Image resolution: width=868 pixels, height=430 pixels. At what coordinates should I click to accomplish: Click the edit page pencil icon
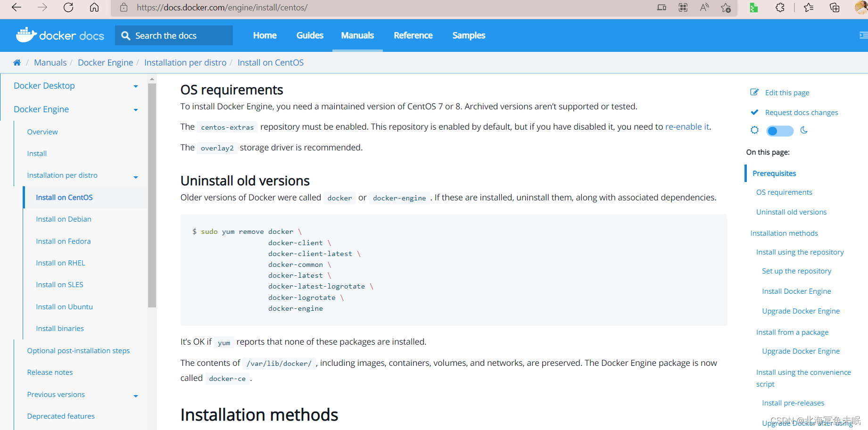coord(754,92)
